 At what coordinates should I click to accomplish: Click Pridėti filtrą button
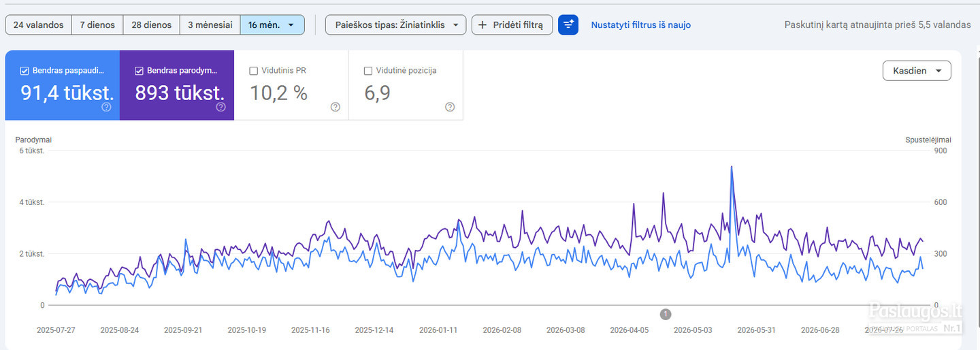[x=512, y=25]
